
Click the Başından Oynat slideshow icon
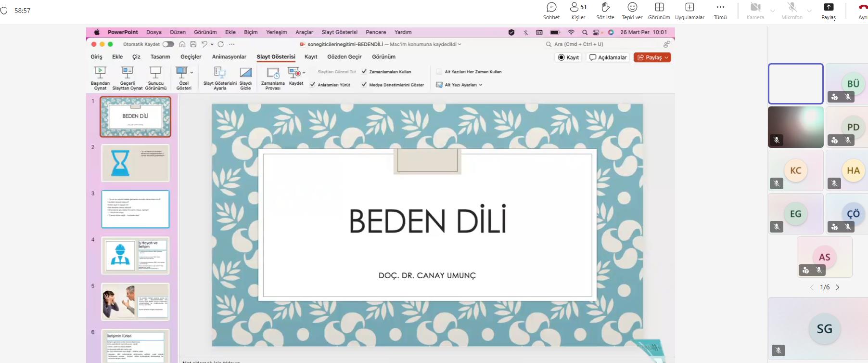100,73
